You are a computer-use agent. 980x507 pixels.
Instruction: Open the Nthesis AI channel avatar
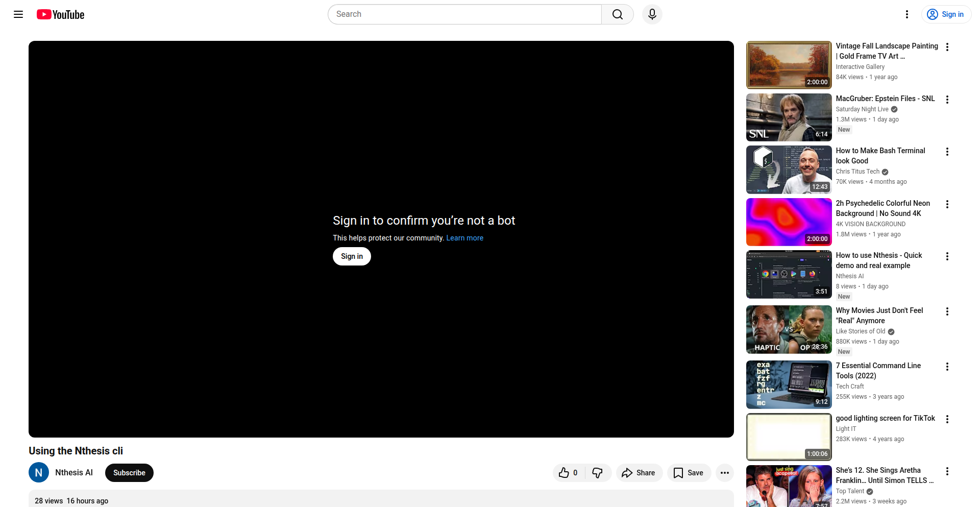pos(39,473)
